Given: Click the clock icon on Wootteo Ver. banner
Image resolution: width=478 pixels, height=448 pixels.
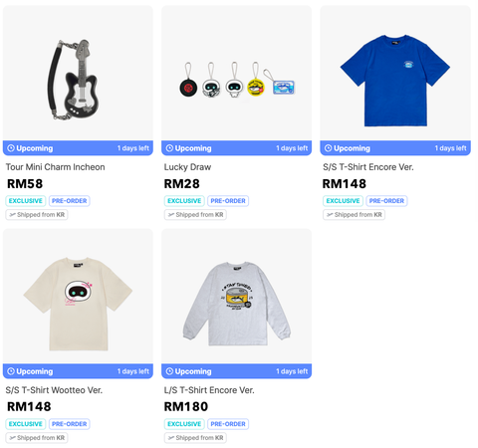Looking at the screenshot, I should pos(11,371).
